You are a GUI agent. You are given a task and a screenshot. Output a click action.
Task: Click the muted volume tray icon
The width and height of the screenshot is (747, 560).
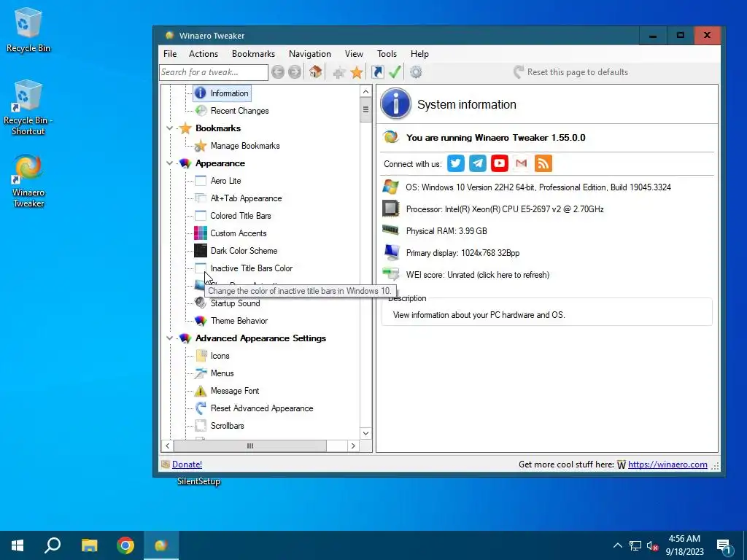click(x=652, y=545)
